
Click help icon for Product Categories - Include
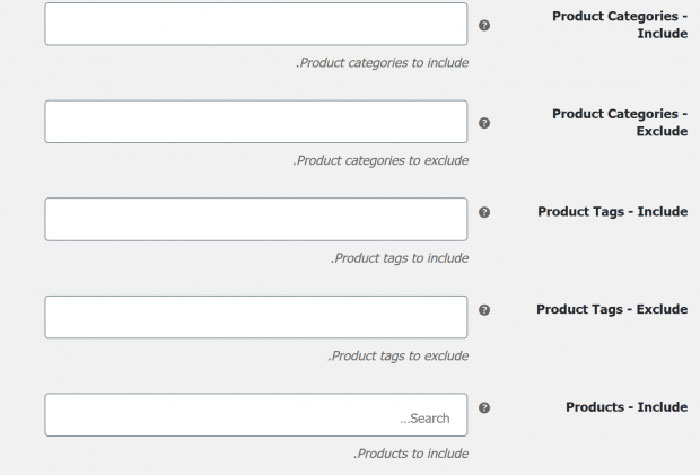(x=485, y=25)
